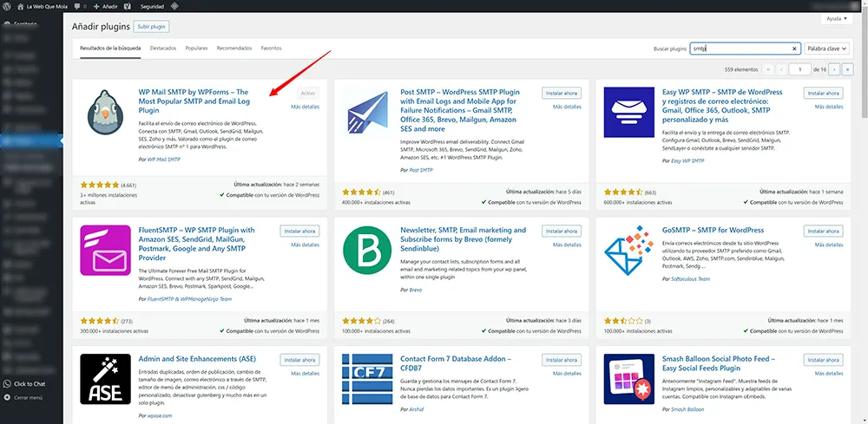Click the Cerrar menú collapse arrow icon

click(7, 396)
